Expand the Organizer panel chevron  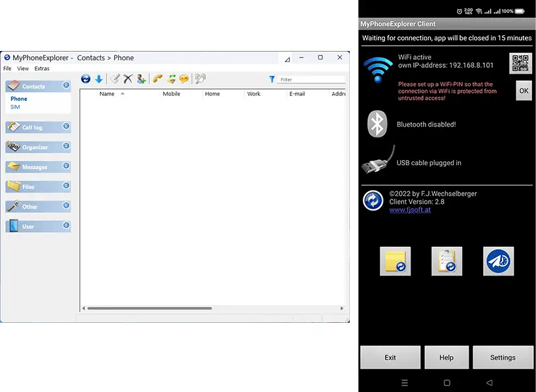[x=66, y=146]
